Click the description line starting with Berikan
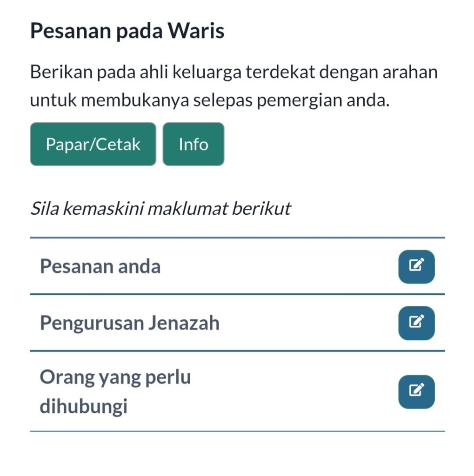This screenshot has width=474, height=476. 234,73
